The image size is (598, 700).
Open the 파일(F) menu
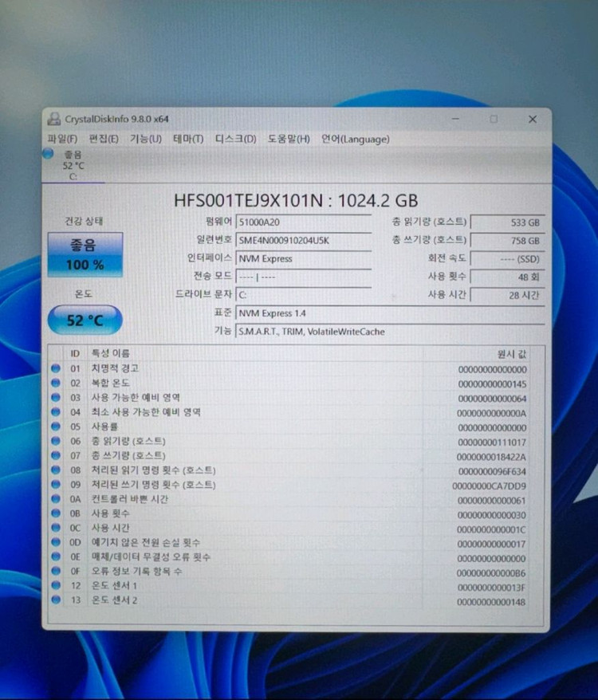coord(62,140)
